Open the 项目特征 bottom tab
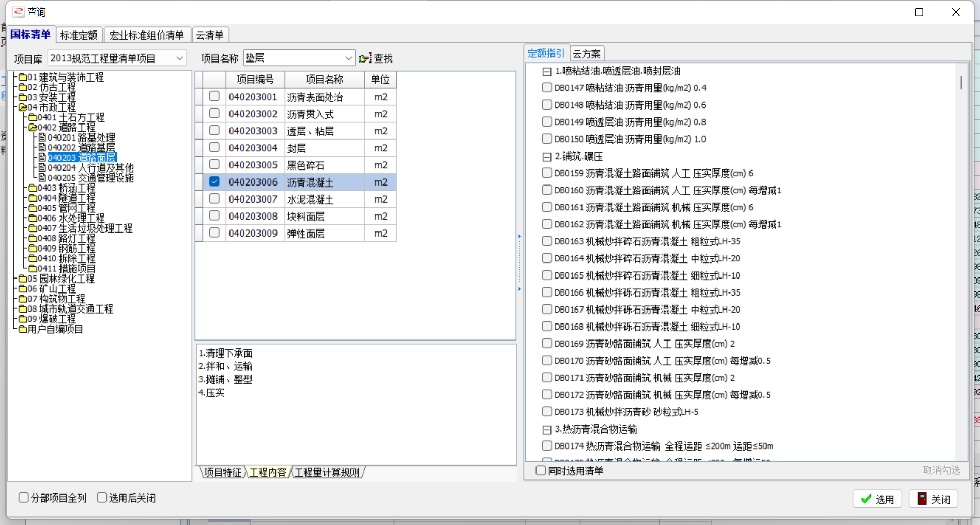This screenshot has height=525, width=980. (x=222, y=472)
